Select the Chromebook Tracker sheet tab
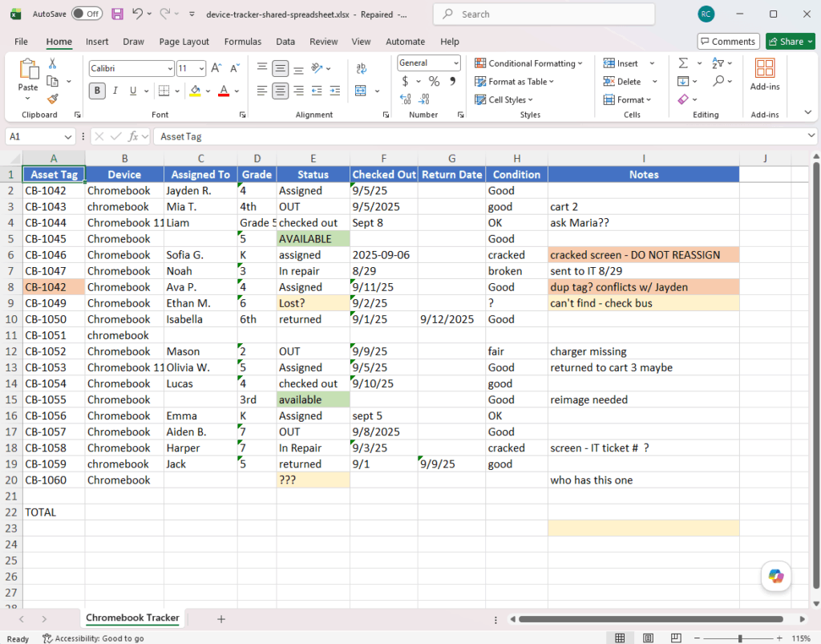The height and width of the screenshot is (644, 821). [132, 618]
